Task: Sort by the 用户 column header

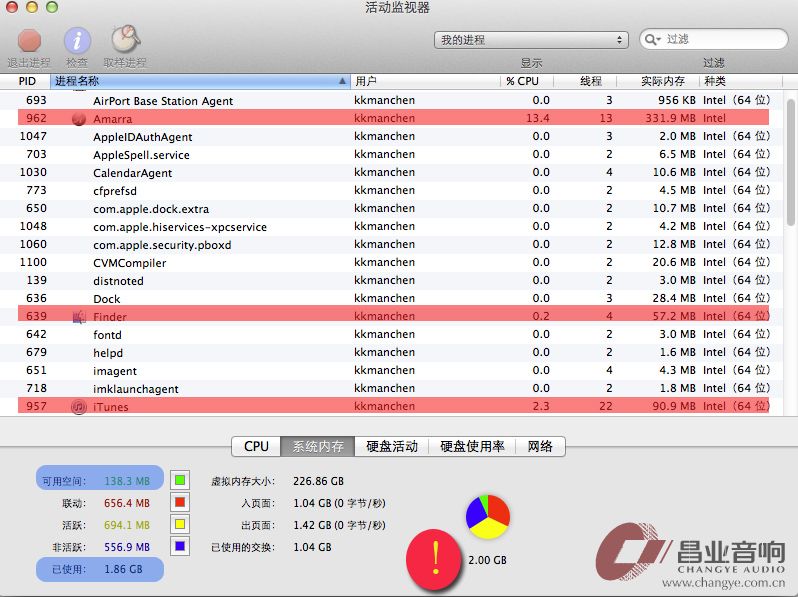Action: (425, 81)
